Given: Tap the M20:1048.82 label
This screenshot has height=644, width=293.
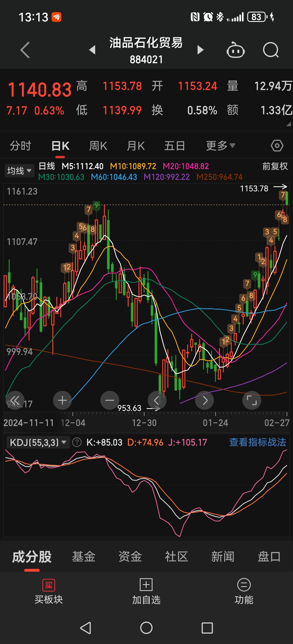Looking at the screenshot, I should tap(186, 166).
